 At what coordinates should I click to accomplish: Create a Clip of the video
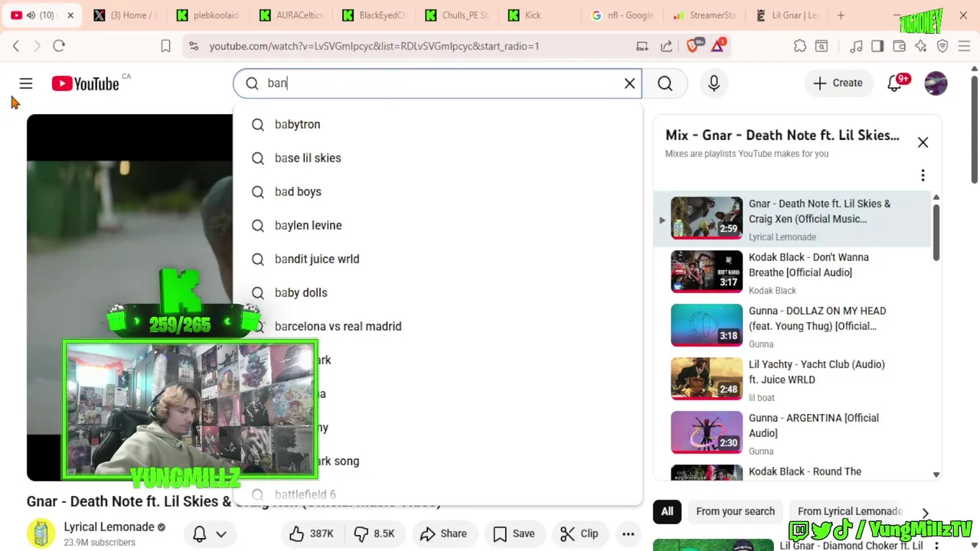579,533
